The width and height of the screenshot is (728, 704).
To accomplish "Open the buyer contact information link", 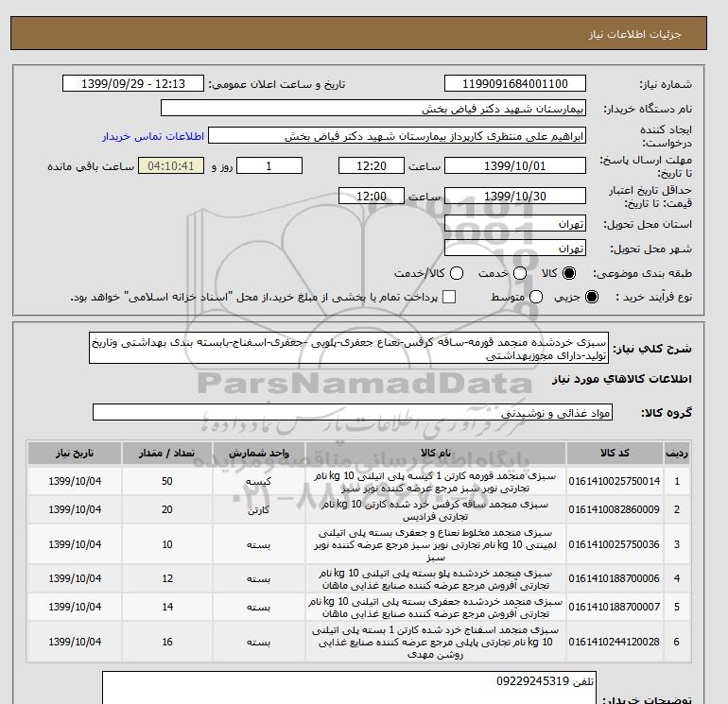I will click(x=153, y=136).
